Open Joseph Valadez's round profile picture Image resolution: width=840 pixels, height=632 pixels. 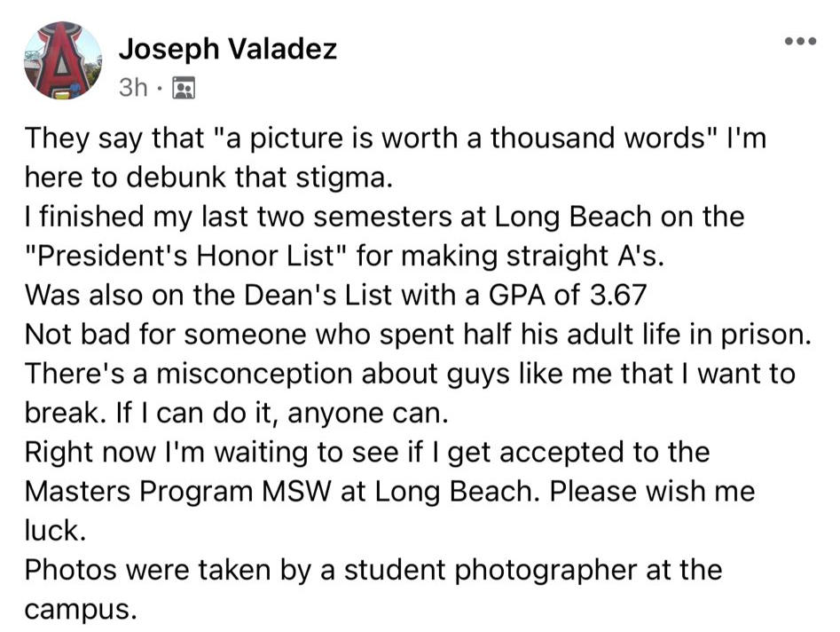63,60
